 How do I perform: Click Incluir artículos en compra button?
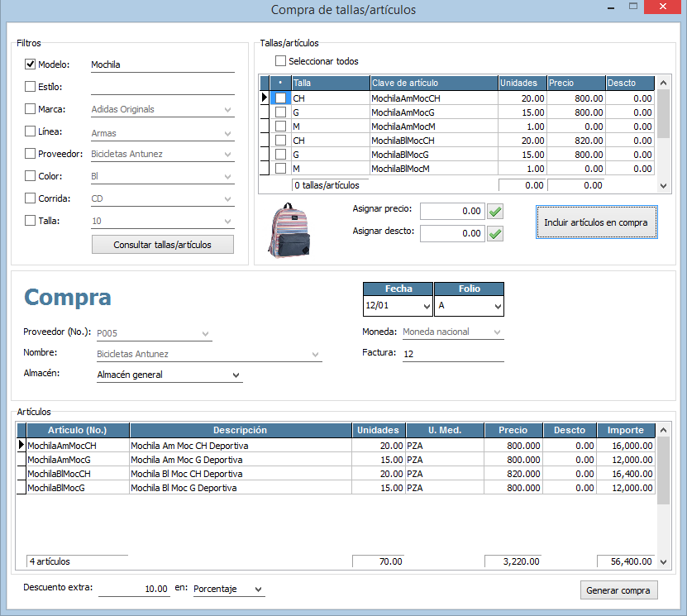point(596,222)
